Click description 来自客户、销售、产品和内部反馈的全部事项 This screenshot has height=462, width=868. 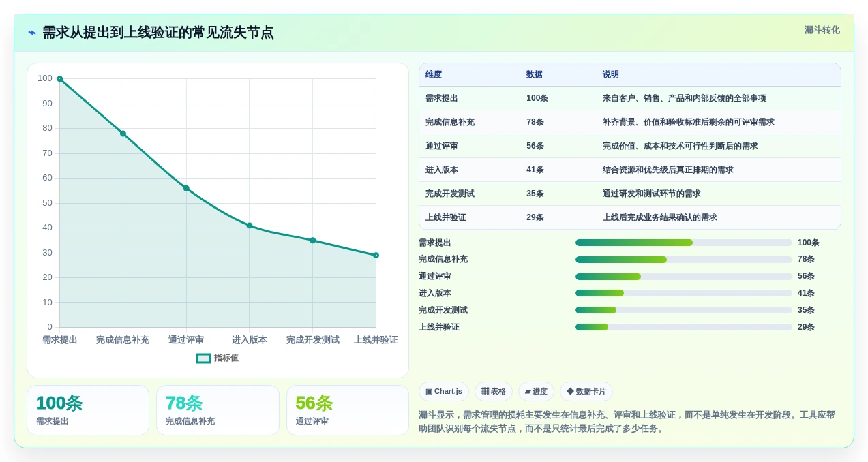tap(685, 98)
